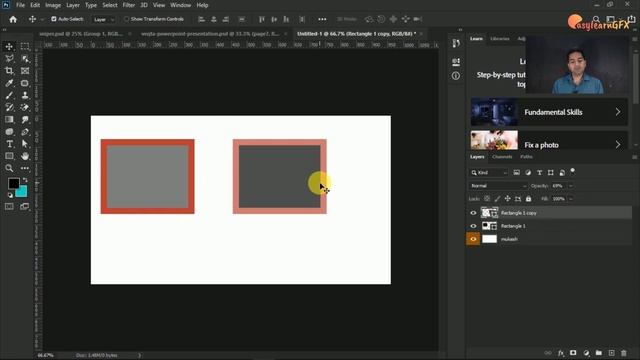This screenshot has height=360, width=640.
Task: Select the Eyedropper tool
Action: coord(9,83)
